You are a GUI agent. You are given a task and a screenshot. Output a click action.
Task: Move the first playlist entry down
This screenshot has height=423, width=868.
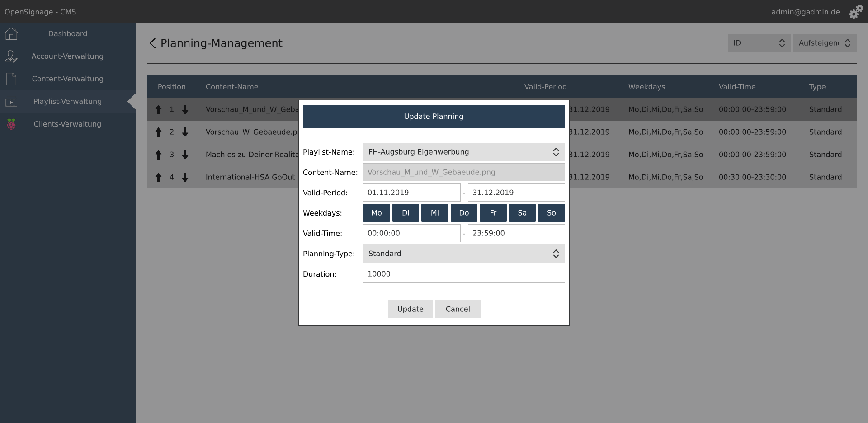185,109
